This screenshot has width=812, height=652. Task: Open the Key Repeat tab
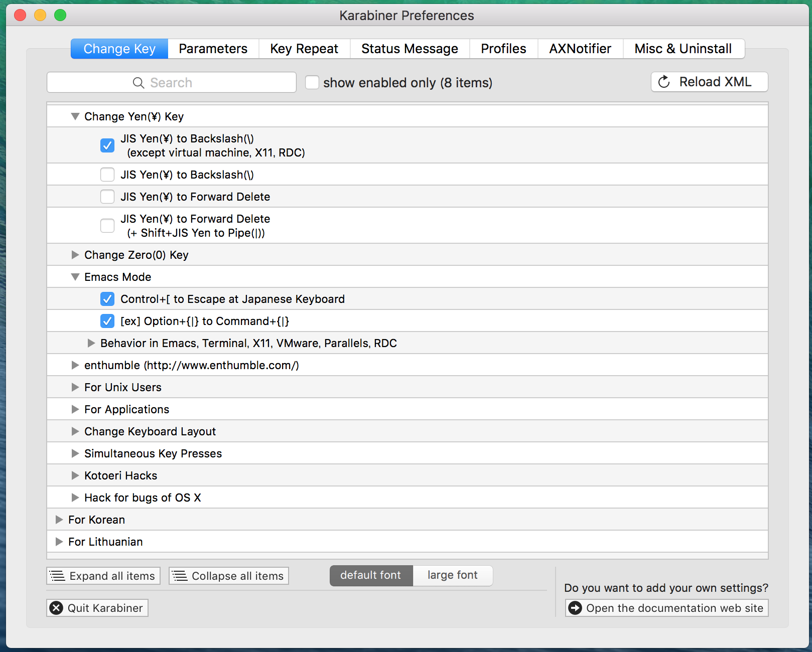(x=304, y=49)
